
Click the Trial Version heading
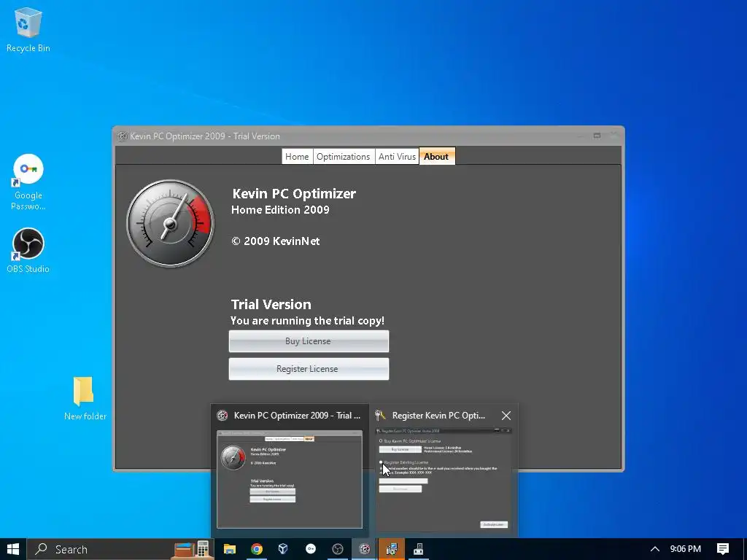click(271, 305)
